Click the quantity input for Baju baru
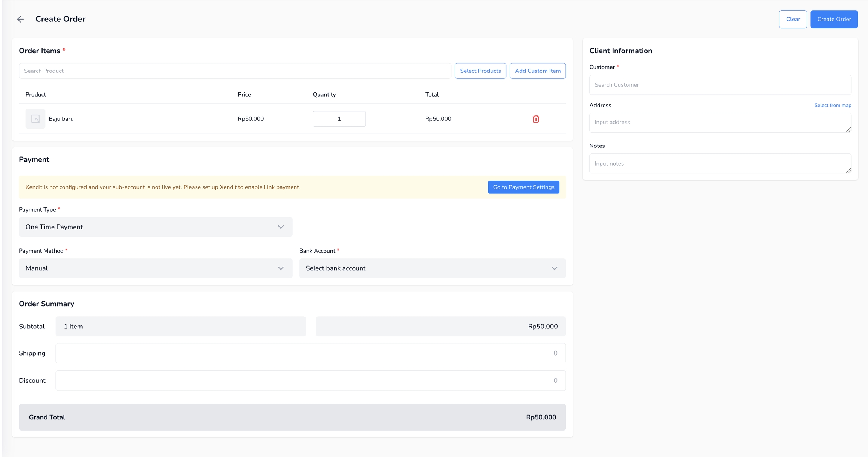The width and height of the screenshot is (868, 457). (339, 119)
